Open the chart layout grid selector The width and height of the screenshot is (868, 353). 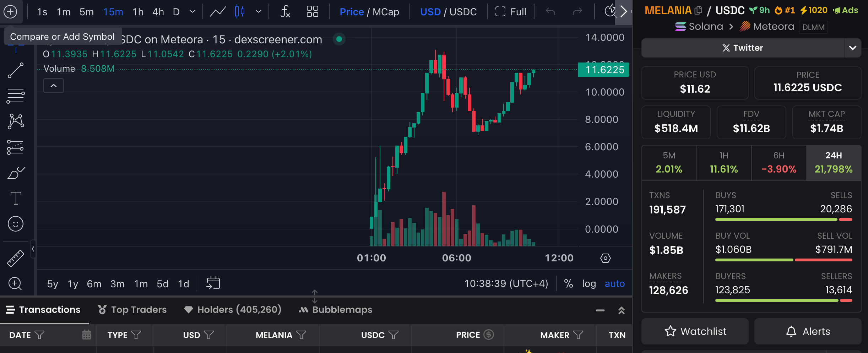312,12
